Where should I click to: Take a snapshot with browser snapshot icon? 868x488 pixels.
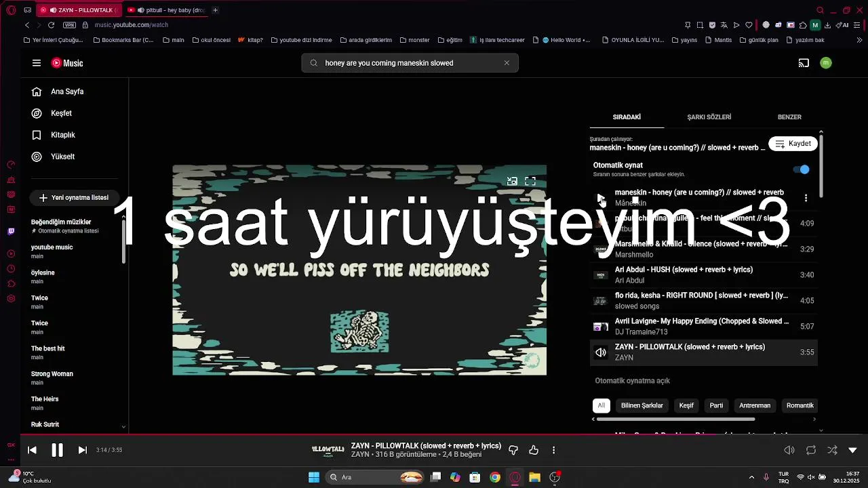(x=700, y=25)
